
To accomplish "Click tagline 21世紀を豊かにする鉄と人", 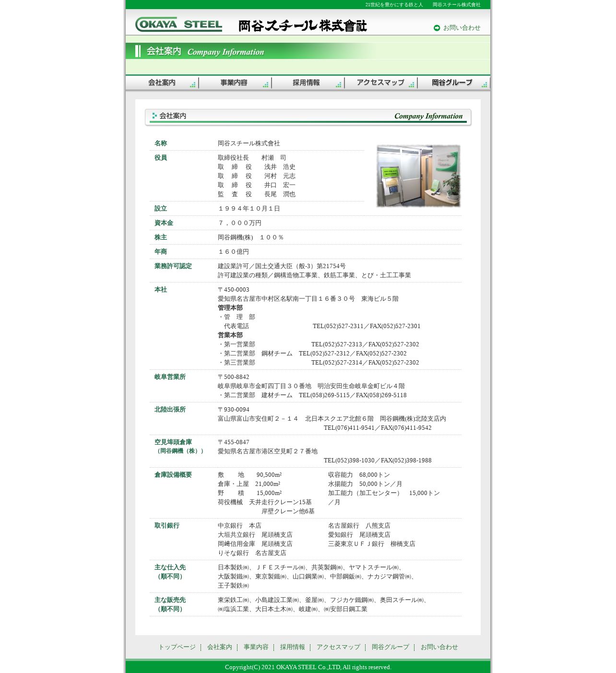I will tap(394, 5).
